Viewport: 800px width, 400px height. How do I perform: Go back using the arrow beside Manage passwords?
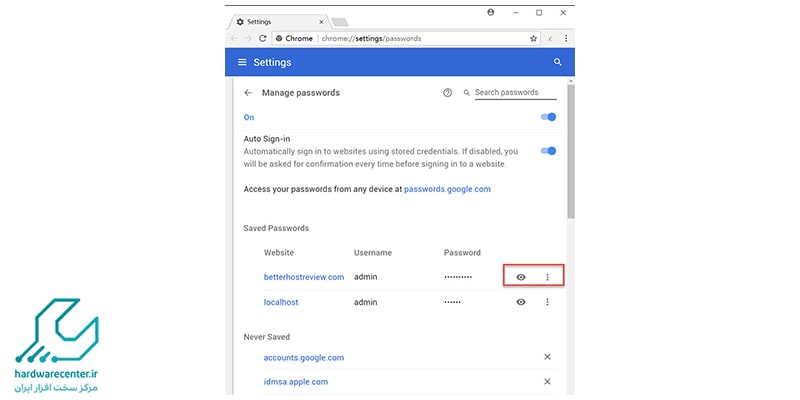pos(248,93)
